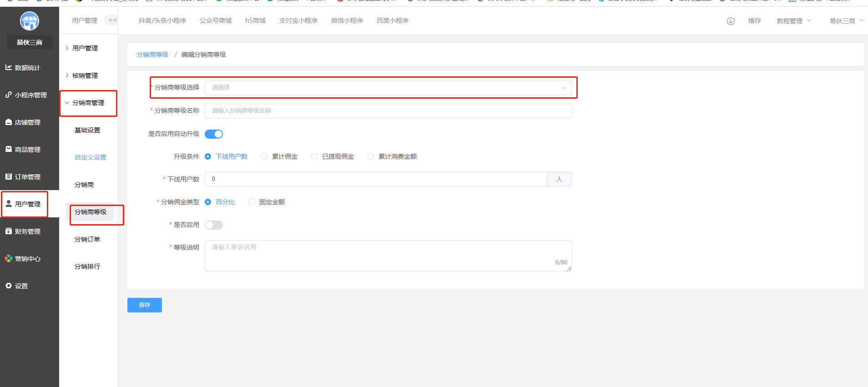Focus the 等级说明 textarea

click(x=388, y=256)
